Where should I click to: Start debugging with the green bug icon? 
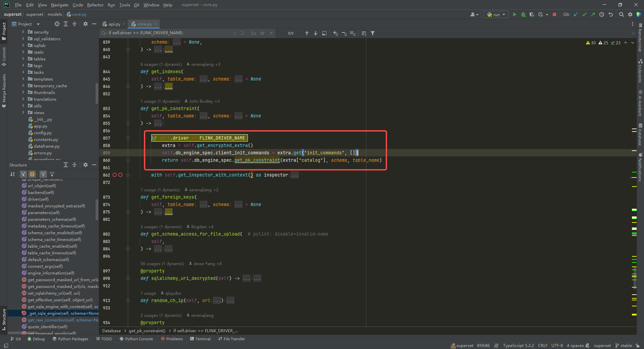click(x=523, y=14)
